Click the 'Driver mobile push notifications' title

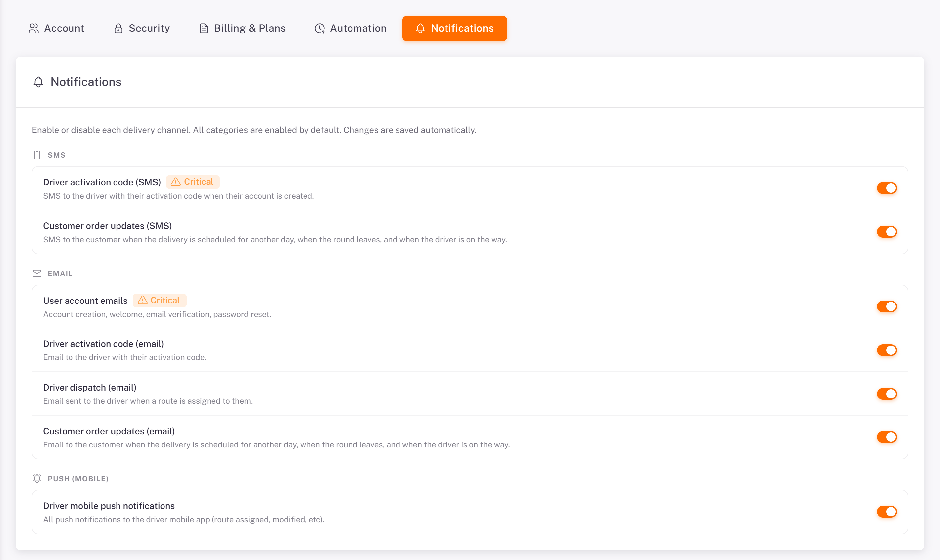[109, 506]
